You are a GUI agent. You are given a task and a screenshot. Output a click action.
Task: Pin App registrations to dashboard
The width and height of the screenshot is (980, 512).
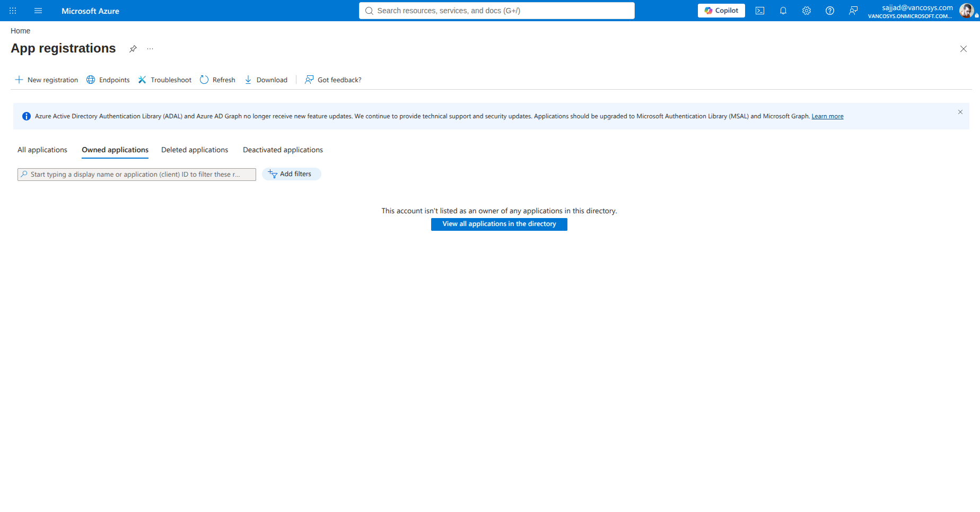coord(133,49)
